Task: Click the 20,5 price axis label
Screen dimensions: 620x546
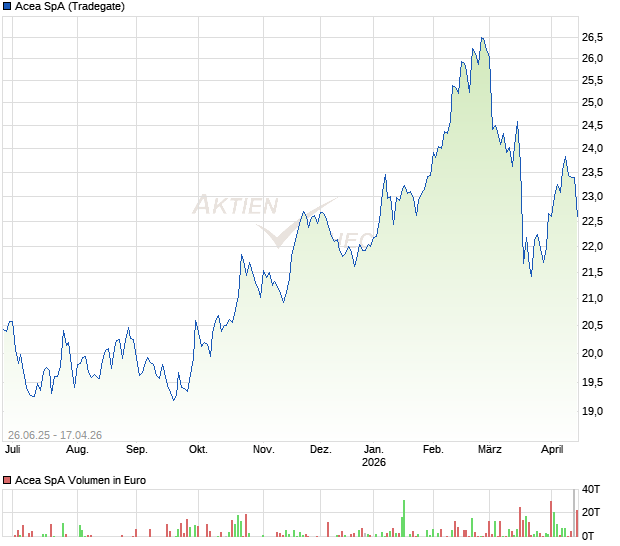Action: tap(592, 325)
